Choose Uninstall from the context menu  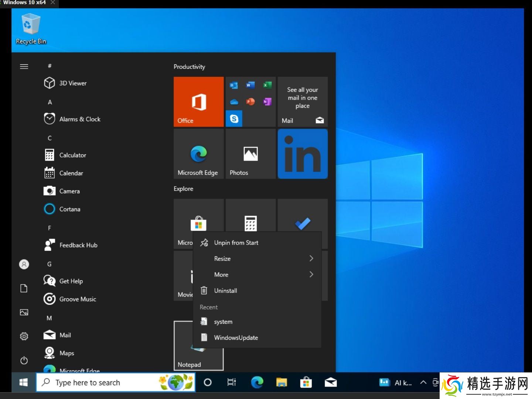(x=225, y=291)
